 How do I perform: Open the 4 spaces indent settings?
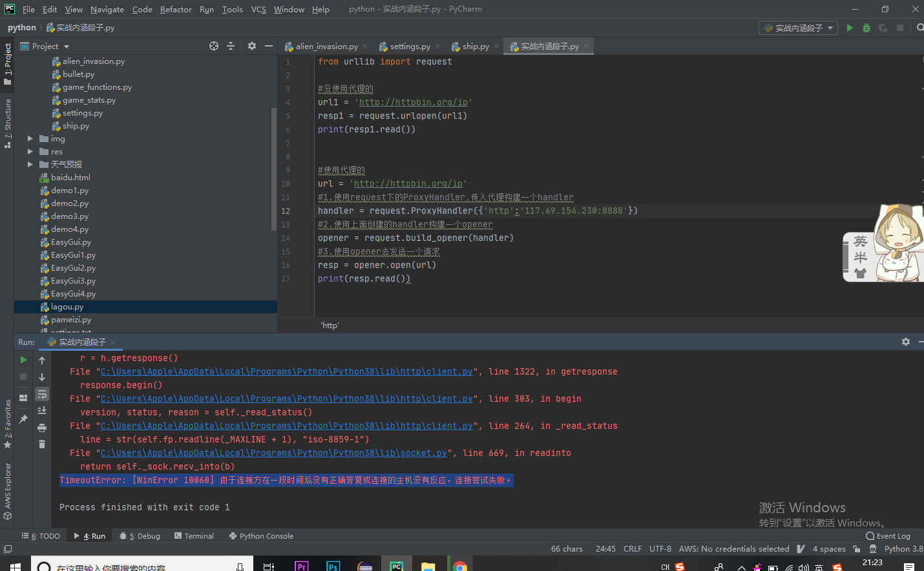829,549
